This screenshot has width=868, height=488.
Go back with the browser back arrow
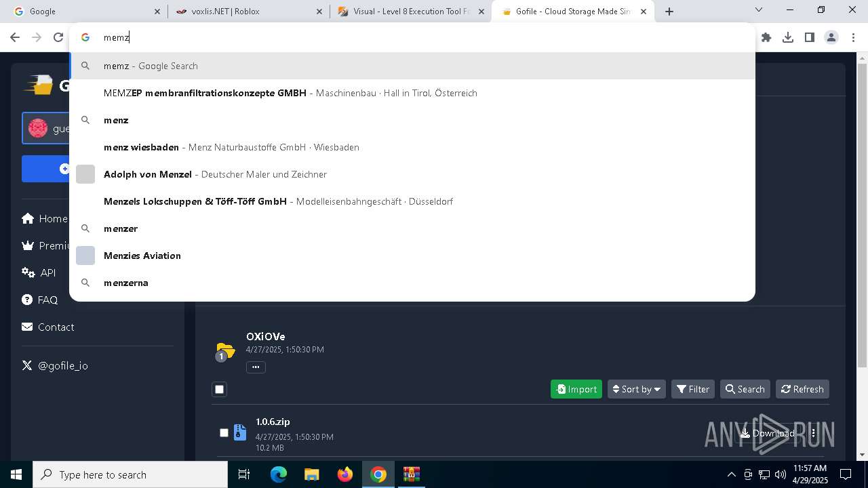click(x=15, y=37)
